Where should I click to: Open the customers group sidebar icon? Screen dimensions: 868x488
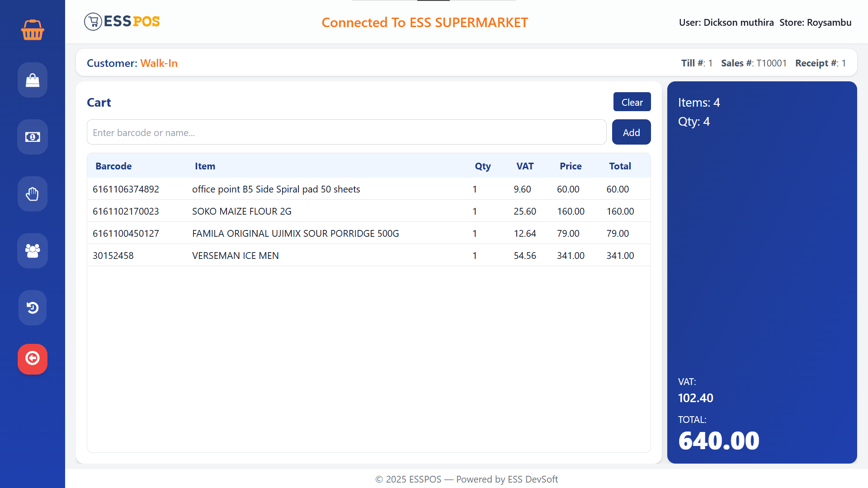[x=33, y=251]
